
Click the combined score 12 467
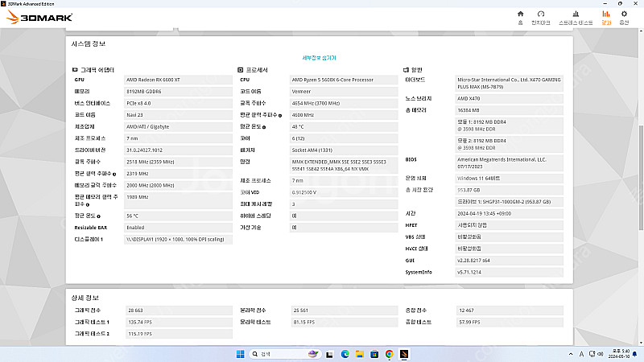coord(510,311)
